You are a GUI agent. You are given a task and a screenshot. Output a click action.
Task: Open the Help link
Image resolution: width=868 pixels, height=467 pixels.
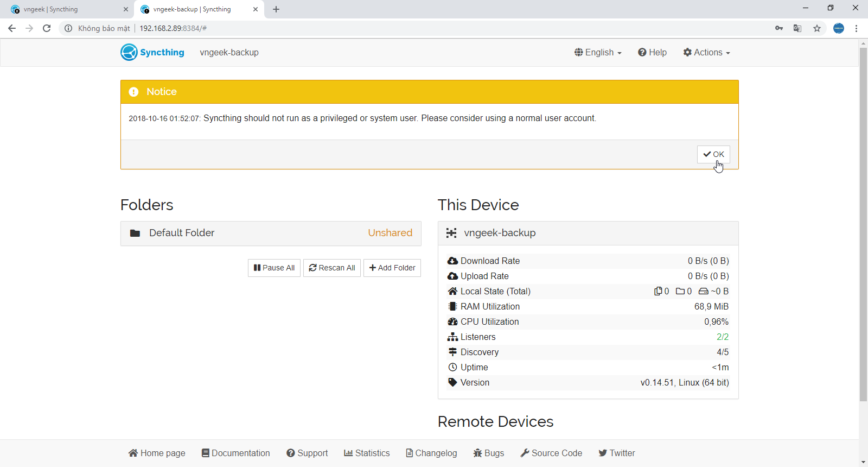pos(652,52)
